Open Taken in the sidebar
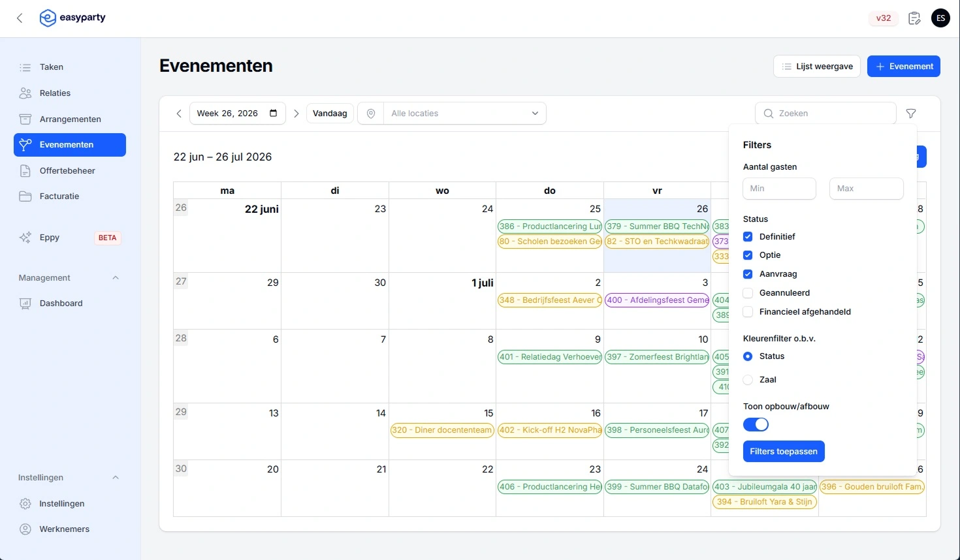Screen dimensions: 960x560 point(70,67)
